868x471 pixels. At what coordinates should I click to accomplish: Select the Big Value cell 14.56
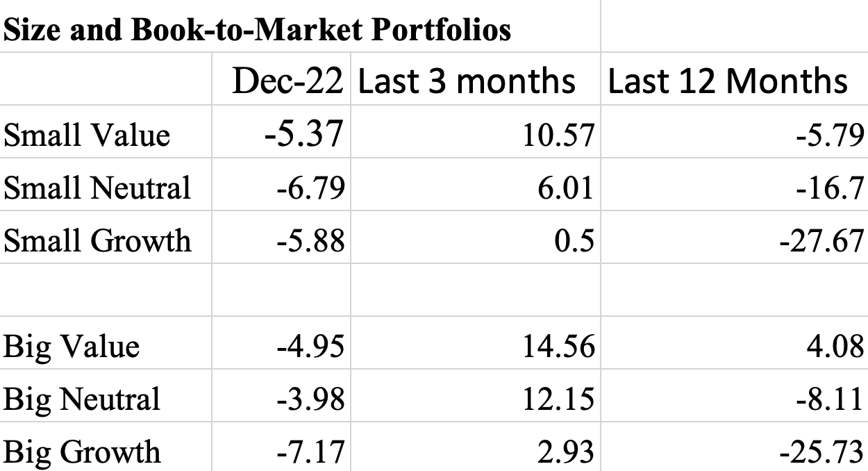pyautogui.click(x=558, y=346)
